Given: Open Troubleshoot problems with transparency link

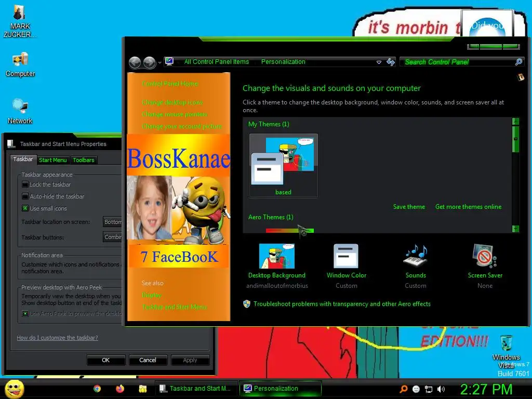Looking at the screenshot, I should [x=342, y=303].
